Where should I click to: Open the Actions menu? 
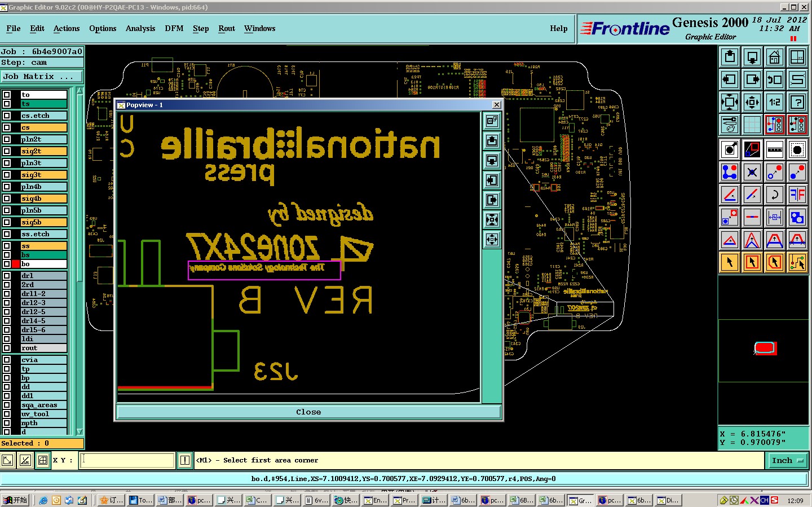67,29
